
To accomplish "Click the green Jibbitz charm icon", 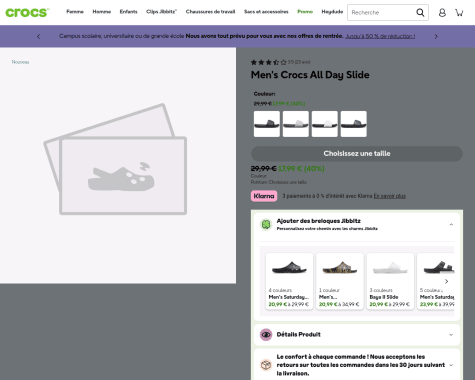I will click(x=266, y=224).
